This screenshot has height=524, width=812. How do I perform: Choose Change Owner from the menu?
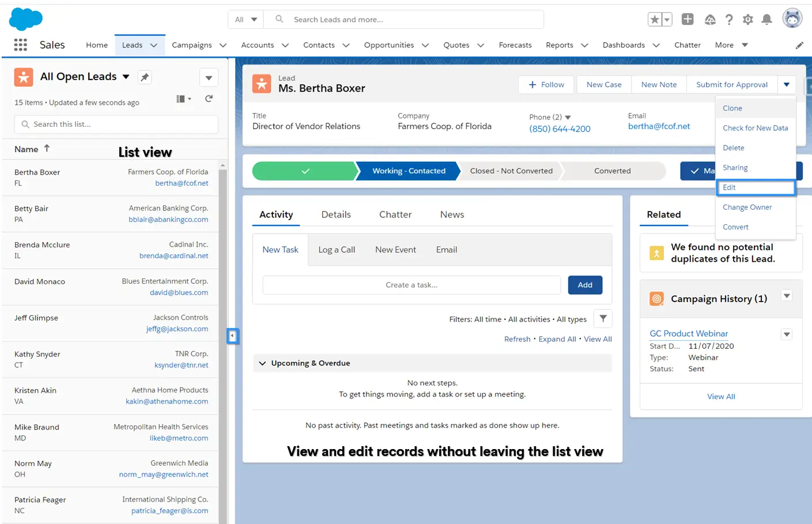pyautogui.click(x=756, y=207)
